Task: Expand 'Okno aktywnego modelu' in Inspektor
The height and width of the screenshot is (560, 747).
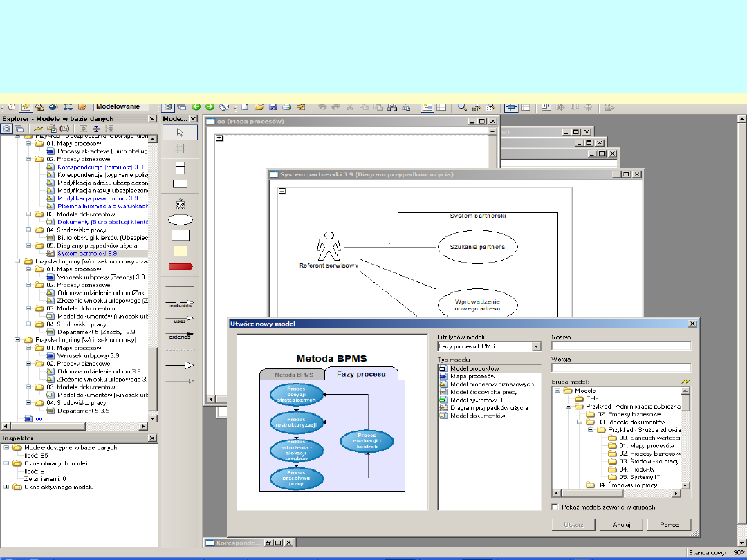Action: [7, 487]
